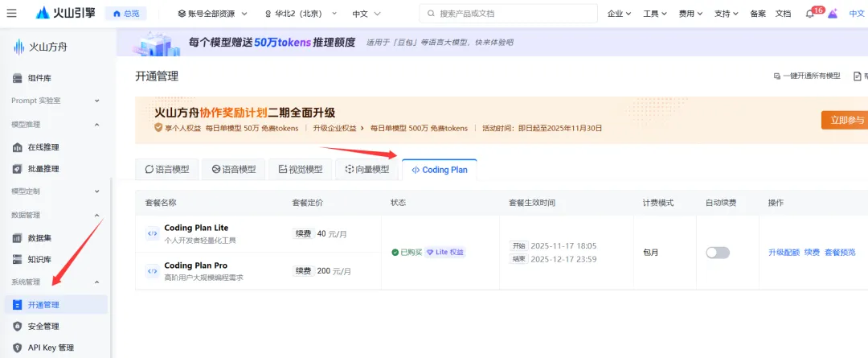The width and height of the screenshot is (868, 358).
Task: Click 立即参与 orange button
Action: pos(844,120)
